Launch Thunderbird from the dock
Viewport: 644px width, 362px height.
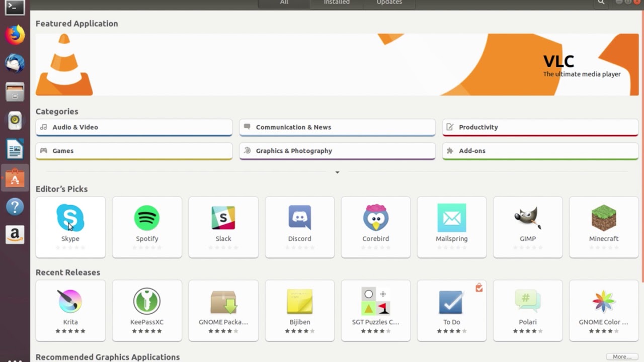pos(15,63)
